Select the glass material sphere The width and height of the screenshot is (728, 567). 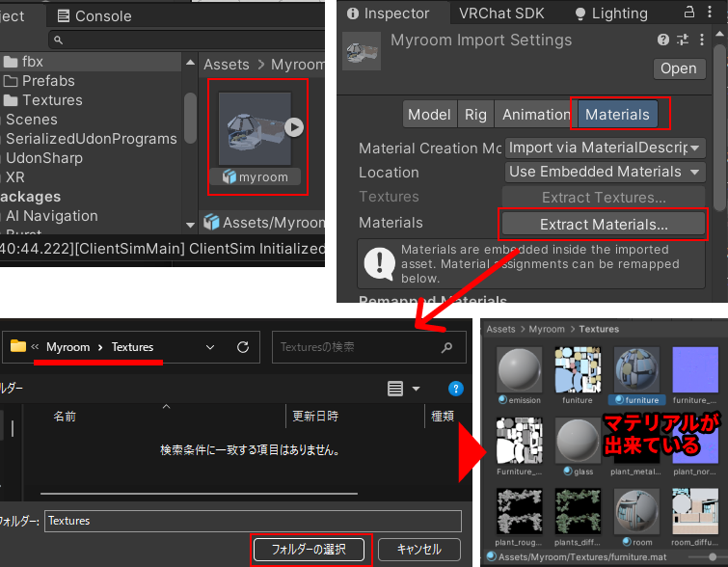580,444
